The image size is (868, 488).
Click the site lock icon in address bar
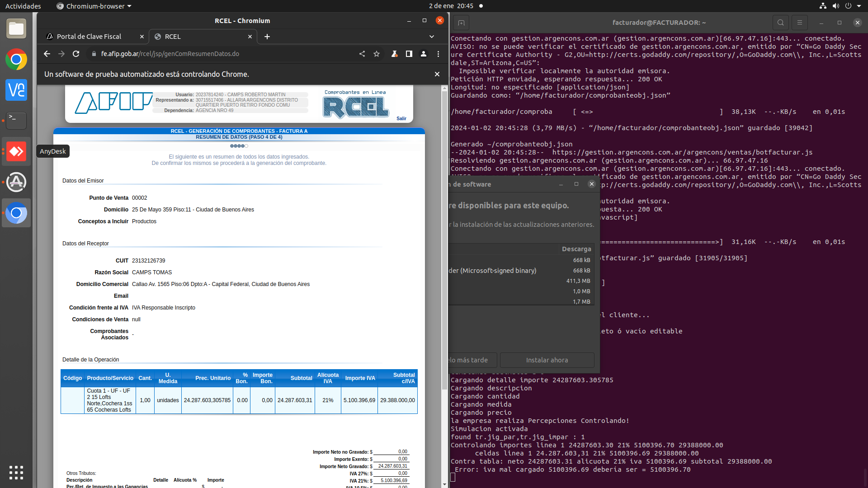tap(94, 54)
